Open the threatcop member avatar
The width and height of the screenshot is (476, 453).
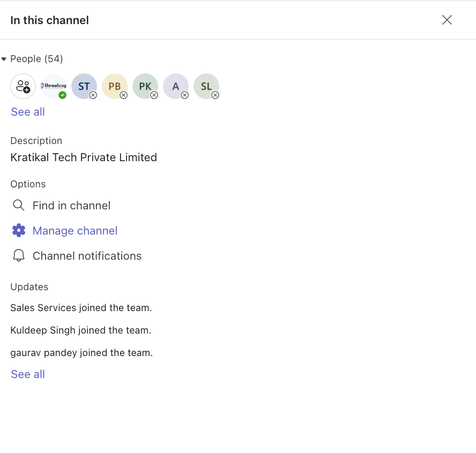tap(54, 86)
